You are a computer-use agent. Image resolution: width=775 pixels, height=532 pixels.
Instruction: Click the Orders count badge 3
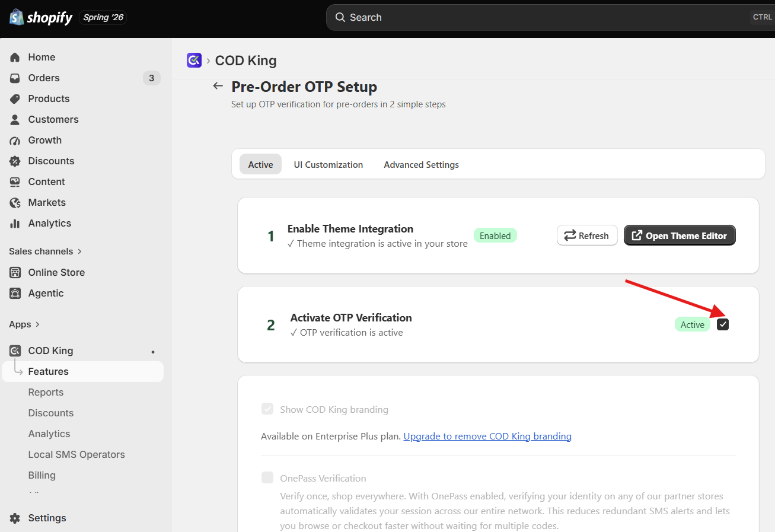pos(151,78)
